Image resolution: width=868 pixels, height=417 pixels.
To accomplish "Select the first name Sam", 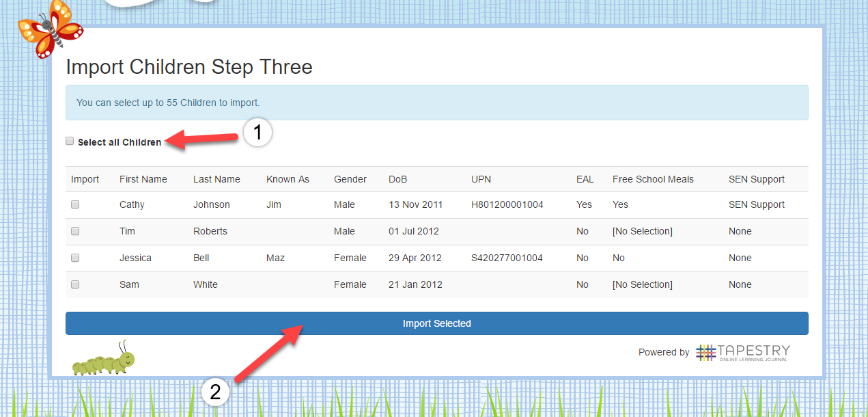I will point(129,284).
